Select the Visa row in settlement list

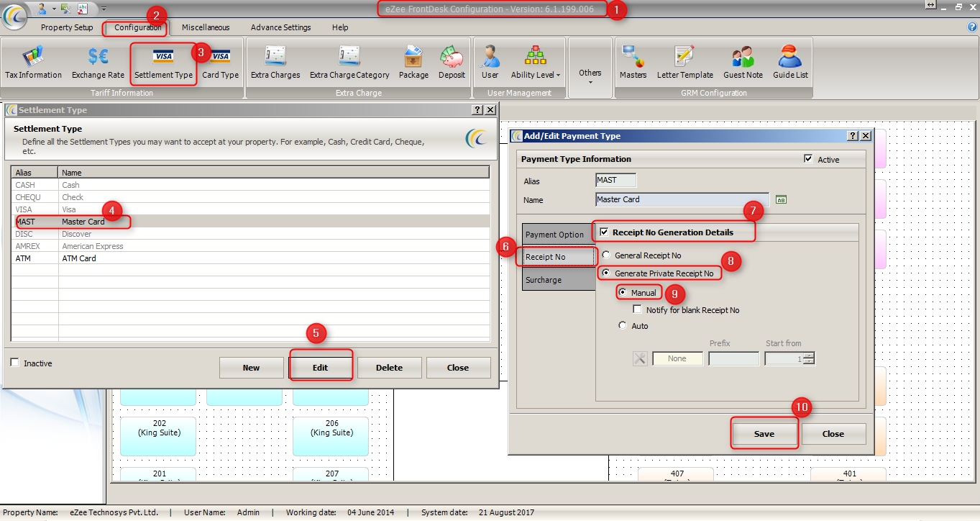click(x=250, y=209)
